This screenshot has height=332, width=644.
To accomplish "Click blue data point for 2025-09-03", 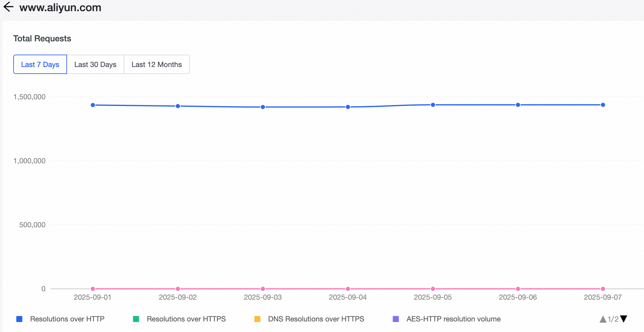I will tap(263, 107).
